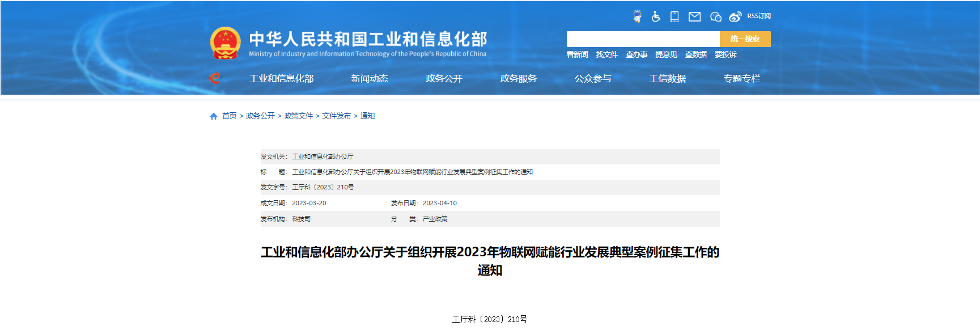
Task: Open the wheelchair accessibility mode icon
Action: 656,16
